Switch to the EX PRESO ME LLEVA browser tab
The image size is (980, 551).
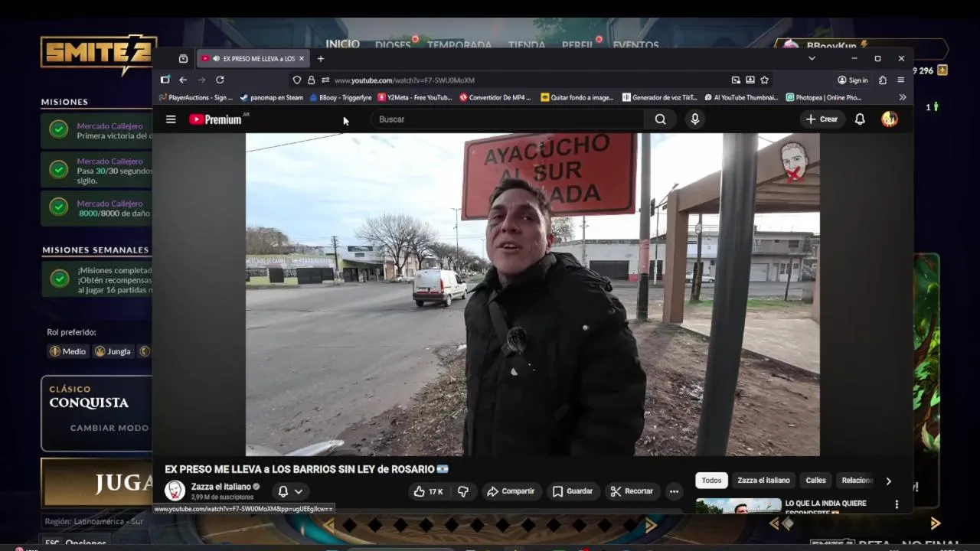point(253,59)
